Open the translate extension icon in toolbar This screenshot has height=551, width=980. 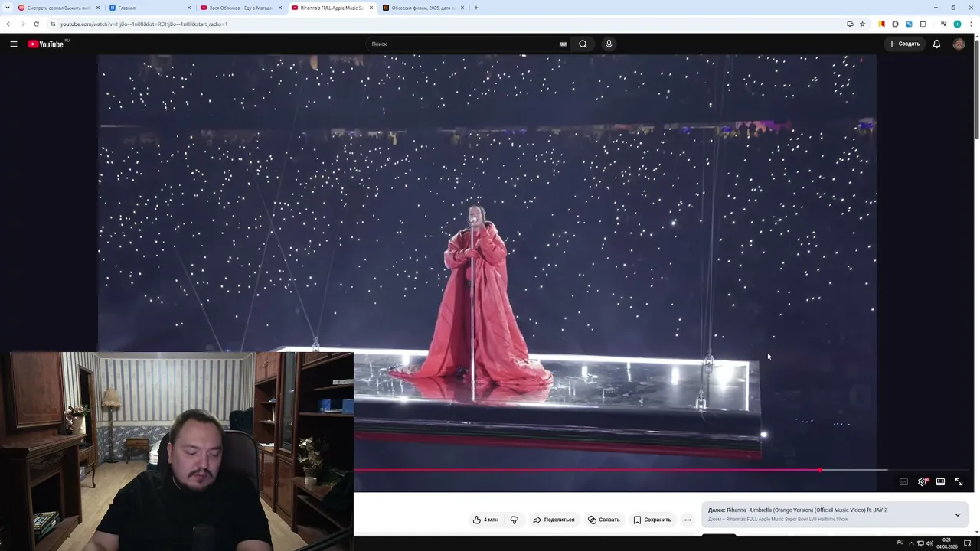click(909, 24)
